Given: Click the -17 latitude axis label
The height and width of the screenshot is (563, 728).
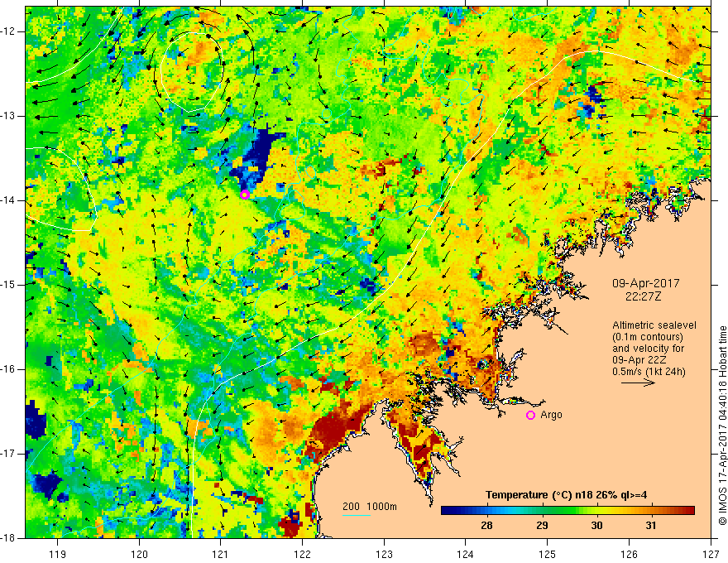Looking at the screenshot, I should pos(9,454).
